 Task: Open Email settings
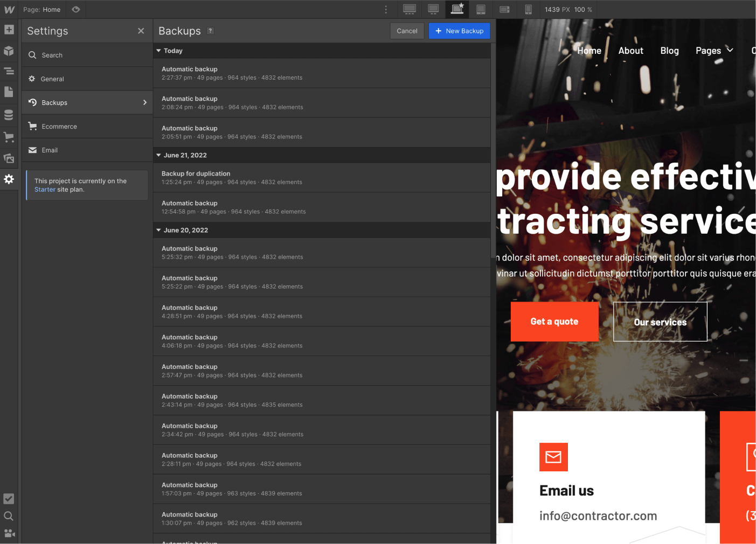point(50,150)
